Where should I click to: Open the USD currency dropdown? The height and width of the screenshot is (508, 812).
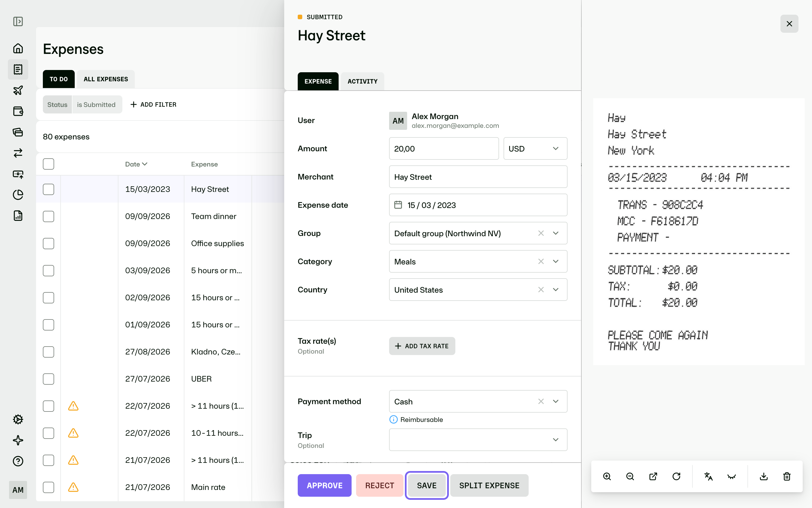click(x=535, y=148)
